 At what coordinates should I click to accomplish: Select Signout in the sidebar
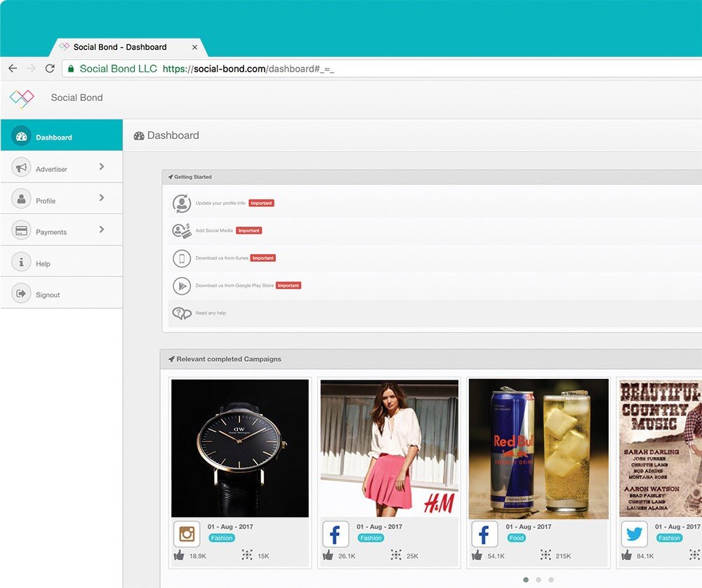48,295
